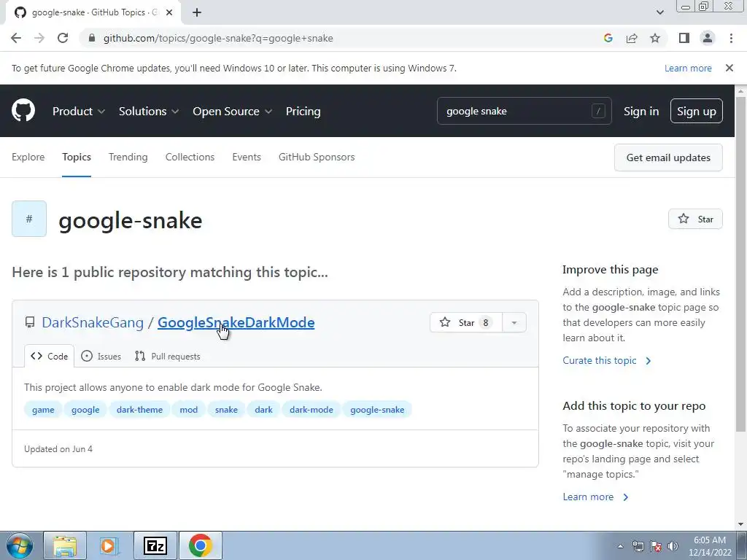Star the GoogleSnakeDarkMode repository
747x560 pixels.
point(465,322)
